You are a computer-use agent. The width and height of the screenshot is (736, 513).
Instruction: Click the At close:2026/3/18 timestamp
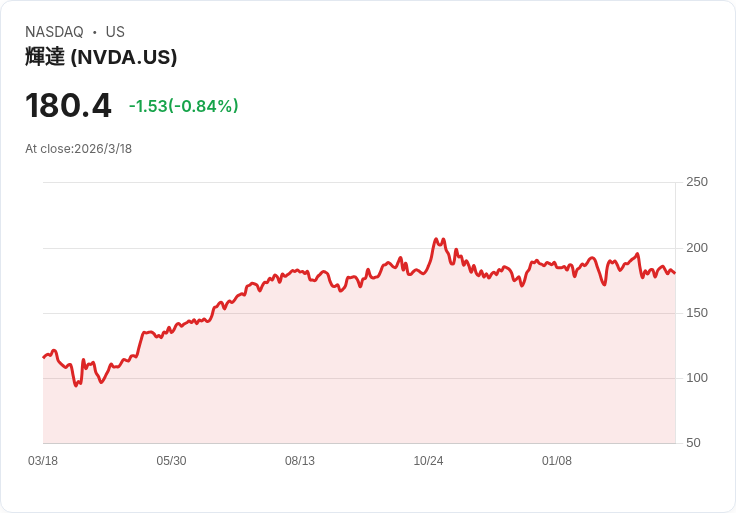(x=78, y=149)
